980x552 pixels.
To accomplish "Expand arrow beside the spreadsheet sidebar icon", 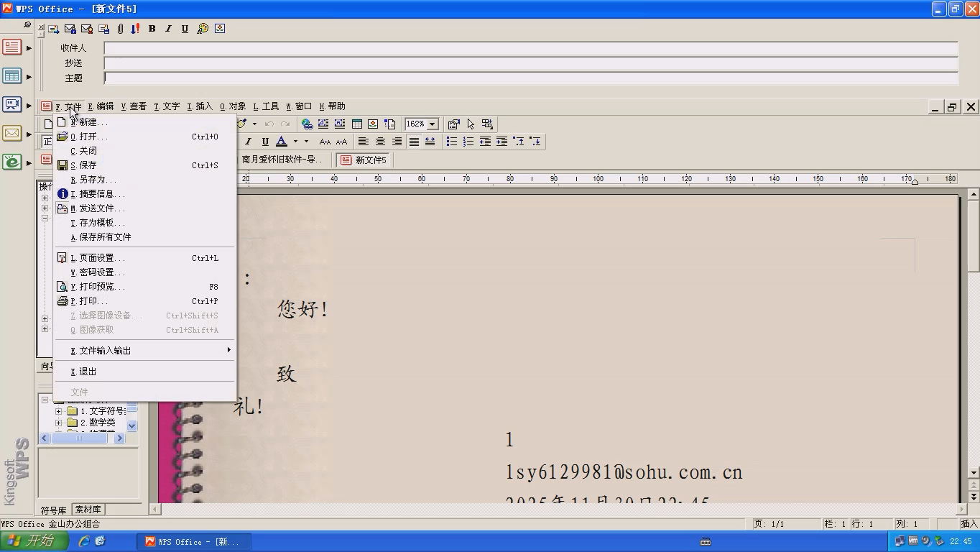I will [x=29, y=77].
